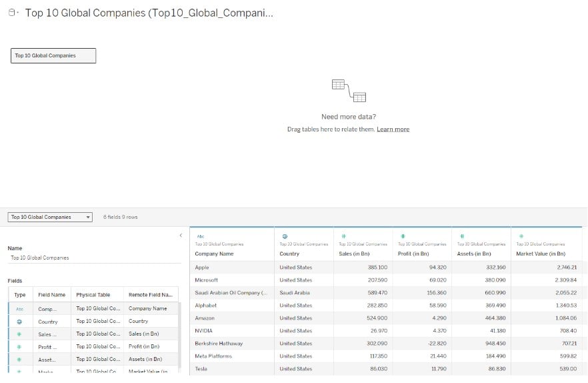Click the 6 fields 9 rows summary text
This screenshot has height=383, width=588.
pyautogui.click(x=121, y=217)
